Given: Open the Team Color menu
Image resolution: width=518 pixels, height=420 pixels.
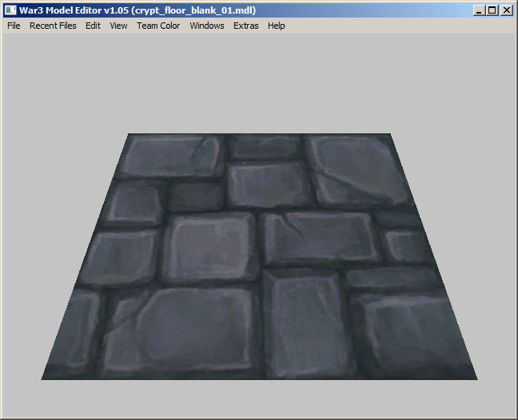Looking at the screenshot, I should pyautogui.click(x=158, y=26).
